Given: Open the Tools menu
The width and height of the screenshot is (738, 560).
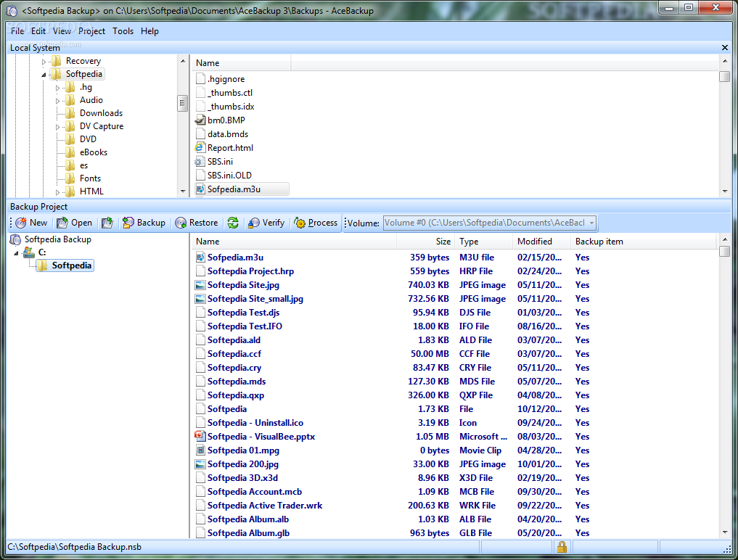Looking at the screenshot, I should click(123, 31).
